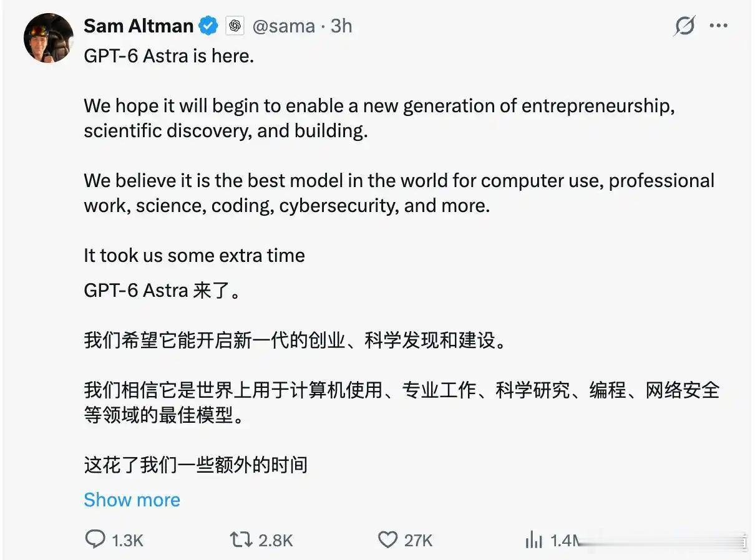Click the repost arrows icon
This screenshot has height=560, width=755.
pos(240,539)
